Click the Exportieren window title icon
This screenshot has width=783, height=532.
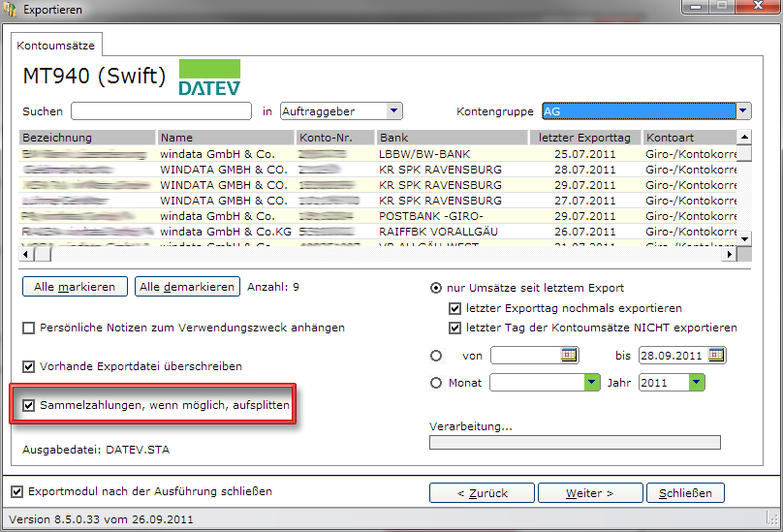tap(10, 10)
